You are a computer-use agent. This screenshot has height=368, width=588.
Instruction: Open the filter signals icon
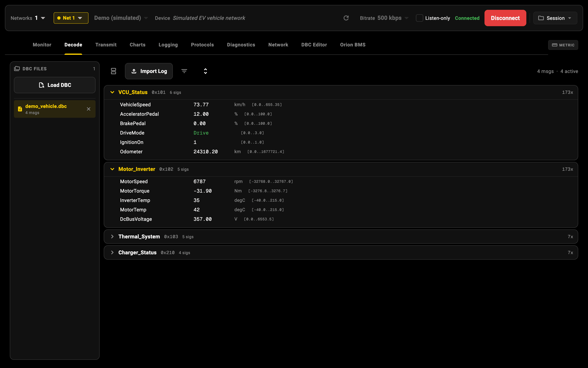pos(184,71)
